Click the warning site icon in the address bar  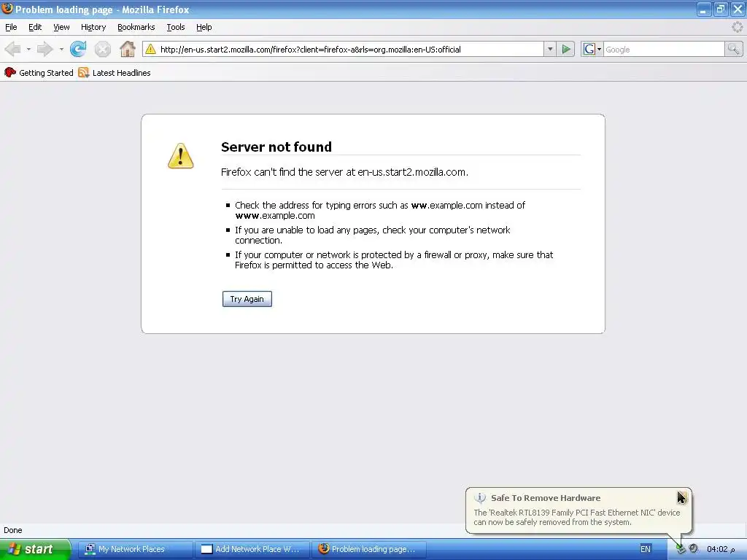tap(150, 49)
